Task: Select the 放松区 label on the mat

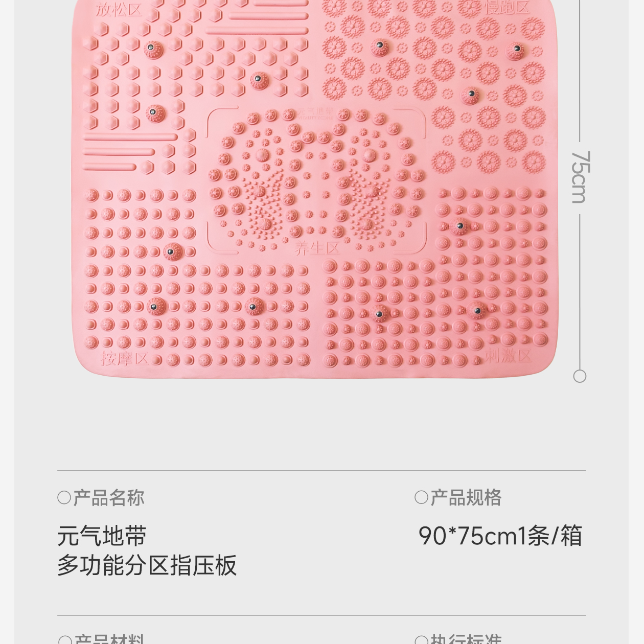Action: [119, 9]
